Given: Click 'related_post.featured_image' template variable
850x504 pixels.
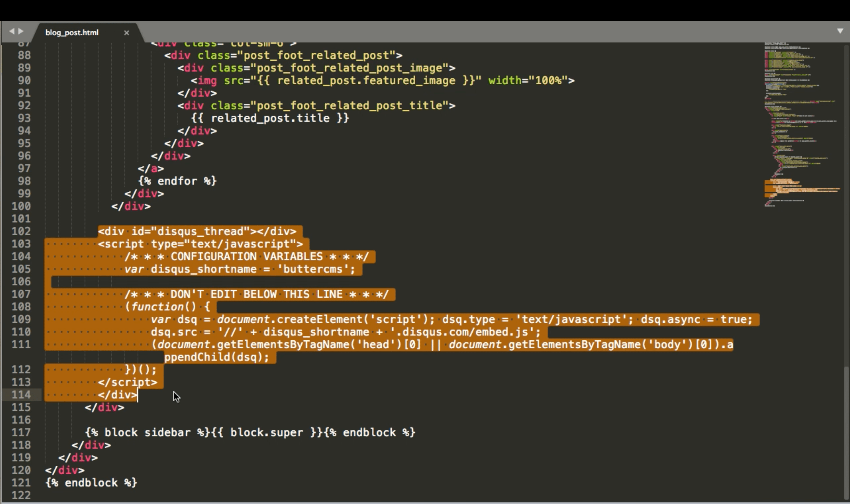Looking at the screenshot, I should pyautogui.click(x=366, y=81).
